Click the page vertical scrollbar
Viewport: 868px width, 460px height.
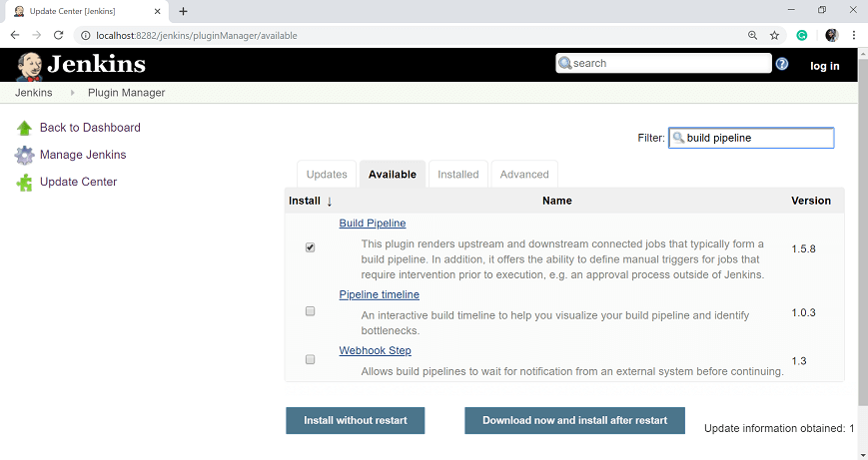(x=862, y=232)
